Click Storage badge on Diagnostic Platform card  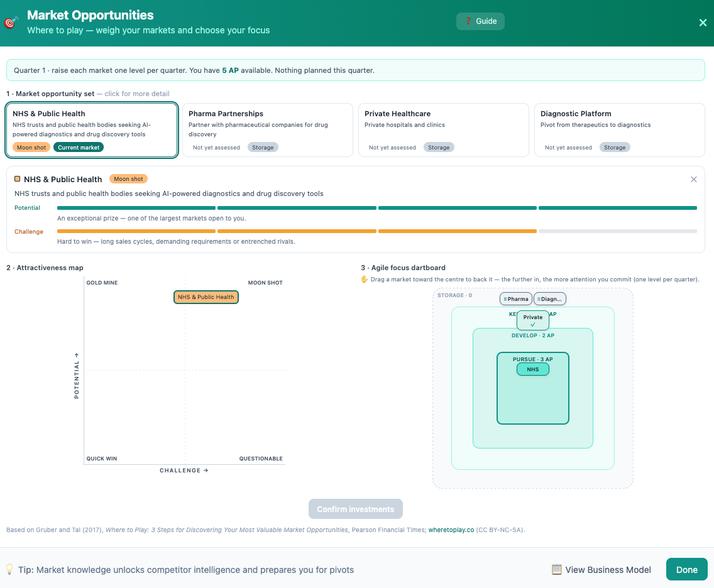[x=614, y=148]
